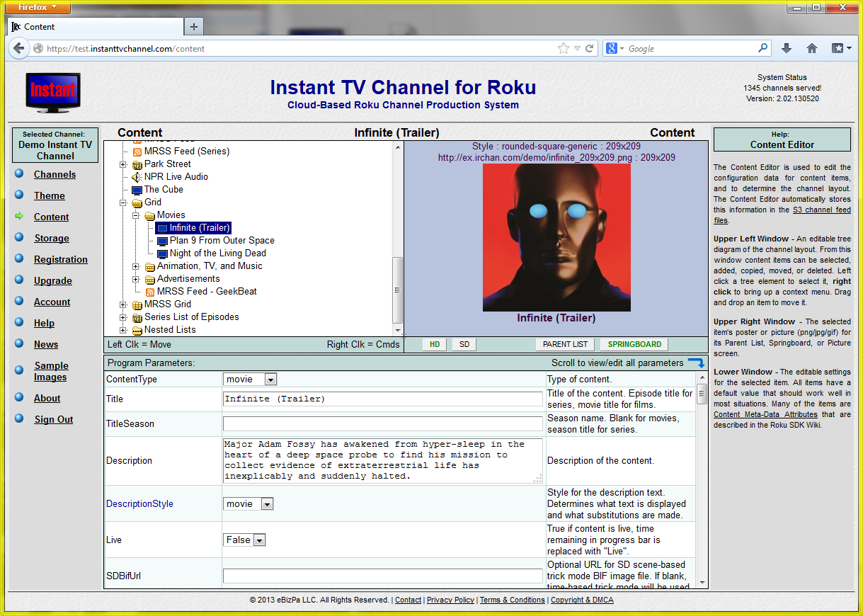Click the browser back arrow button
The width and height of the screenshot is (863, 616).
19,48
